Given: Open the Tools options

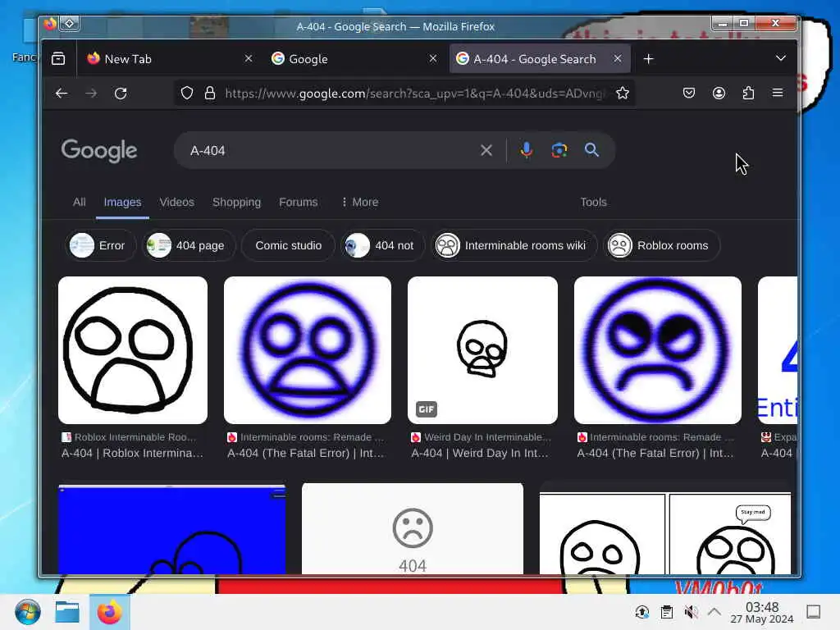Looking at the screenshot, I should click(594, 202).
